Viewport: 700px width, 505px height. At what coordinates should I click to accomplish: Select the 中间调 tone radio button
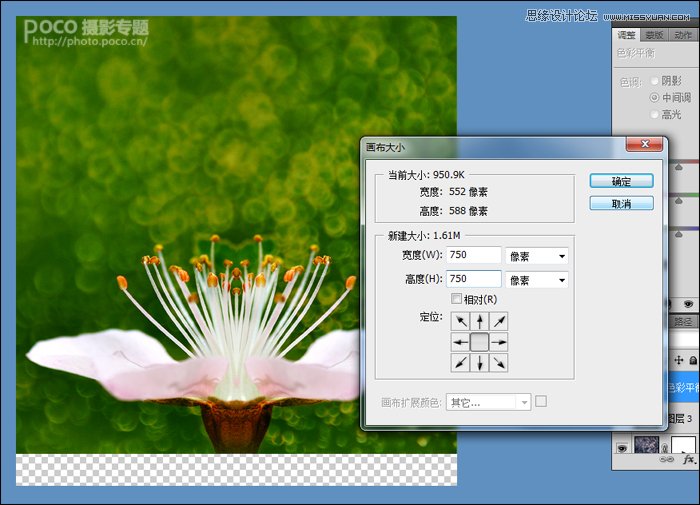[654, 97]
